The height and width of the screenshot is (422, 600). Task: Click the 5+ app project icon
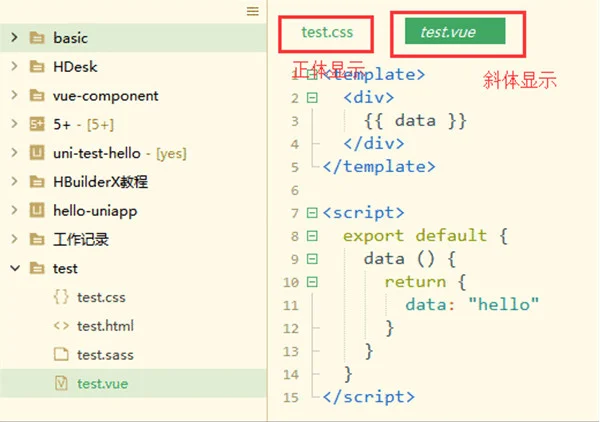(x=37, y=124)
